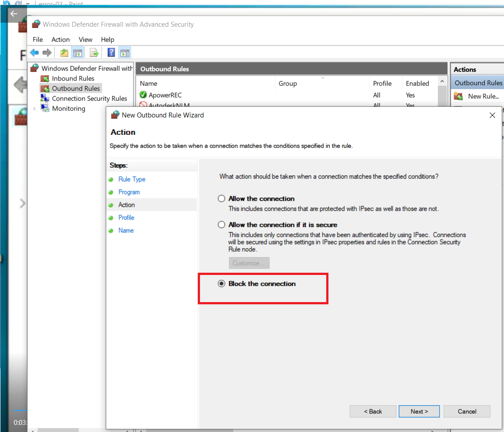This screenshot has height=432, width=504.
Task: Click the Connection Security Rules icon
Action: [x=45, y=98]
